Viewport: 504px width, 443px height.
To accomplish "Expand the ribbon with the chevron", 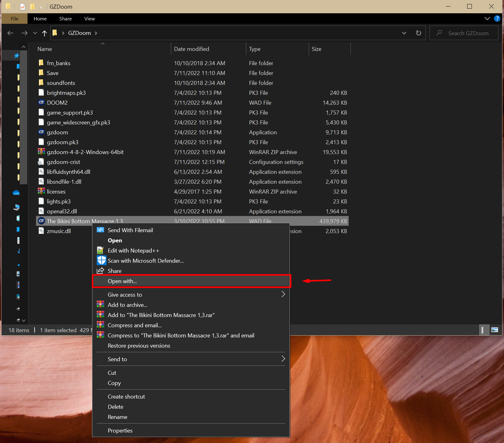I will 487,19.
